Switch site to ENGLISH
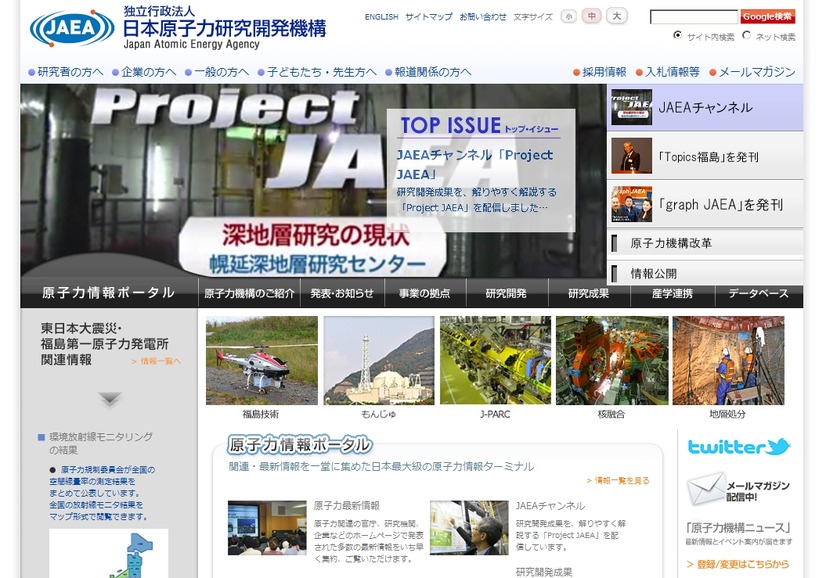This screenshot has height=578, width=826. (381, 17)
